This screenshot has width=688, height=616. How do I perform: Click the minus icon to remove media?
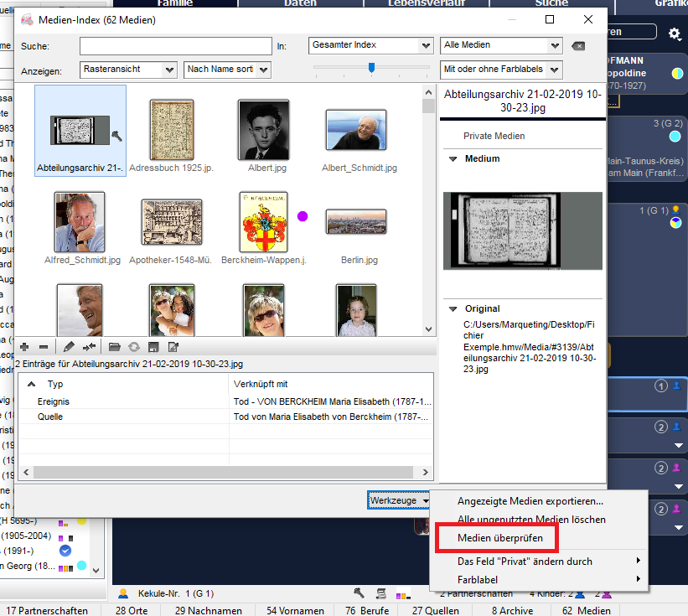pyautogui.click(x=43, y=347)
